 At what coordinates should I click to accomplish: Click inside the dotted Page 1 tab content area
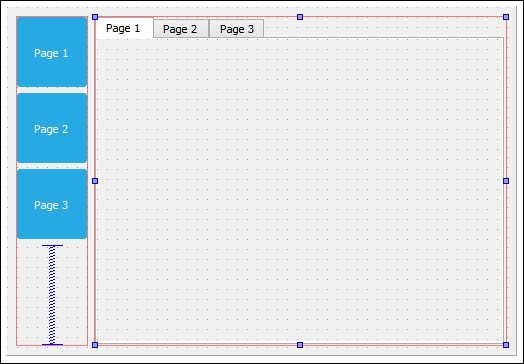[x=300, y=190]
